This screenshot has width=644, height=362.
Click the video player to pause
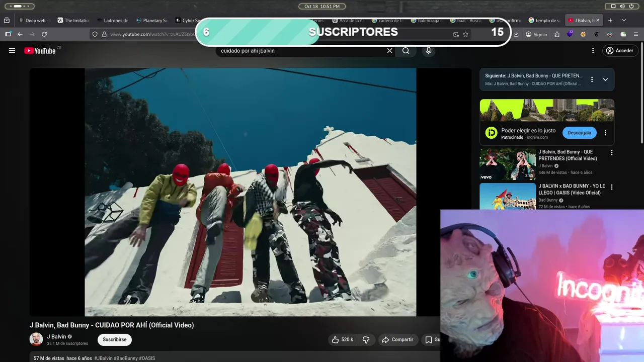click(251, 192)
